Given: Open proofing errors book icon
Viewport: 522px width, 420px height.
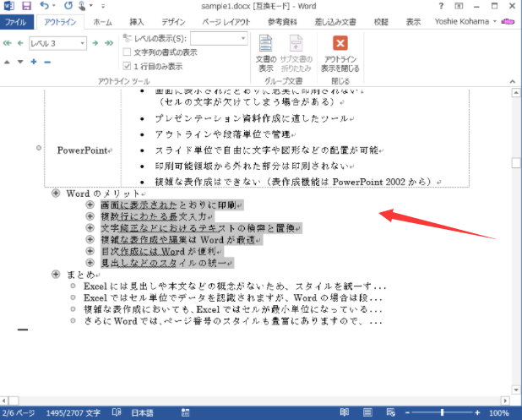Looking at the screenshot, I should [117, 412].
